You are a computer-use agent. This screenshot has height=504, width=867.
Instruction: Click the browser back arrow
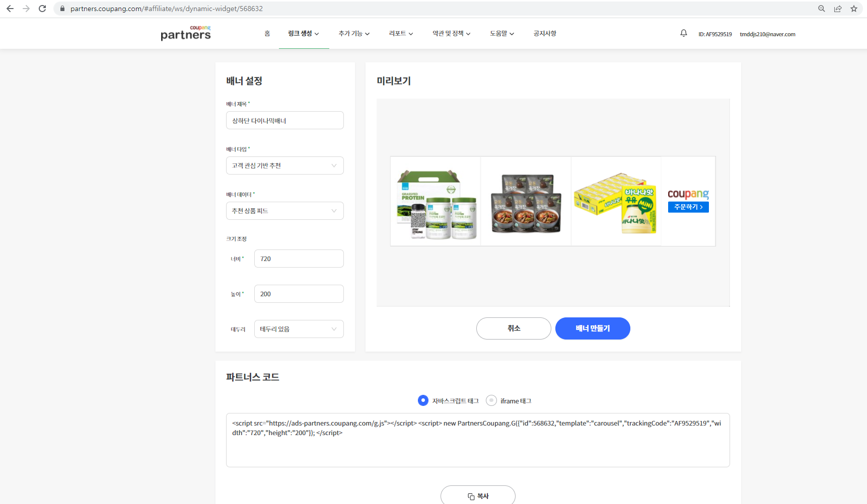click(10, 9)
